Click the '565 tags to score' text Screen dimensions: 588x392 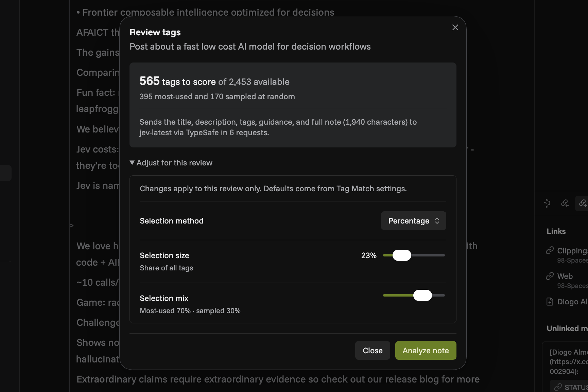(x=177, y=82)
